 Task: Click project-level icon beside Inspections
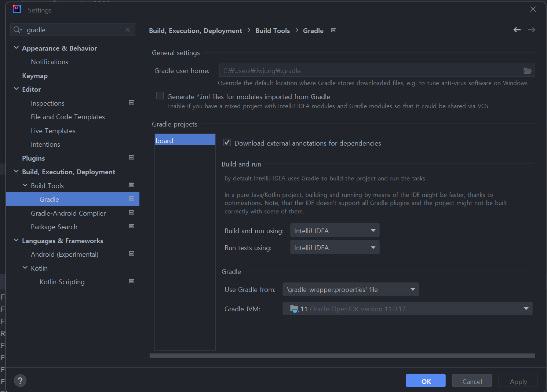[132, 102]
